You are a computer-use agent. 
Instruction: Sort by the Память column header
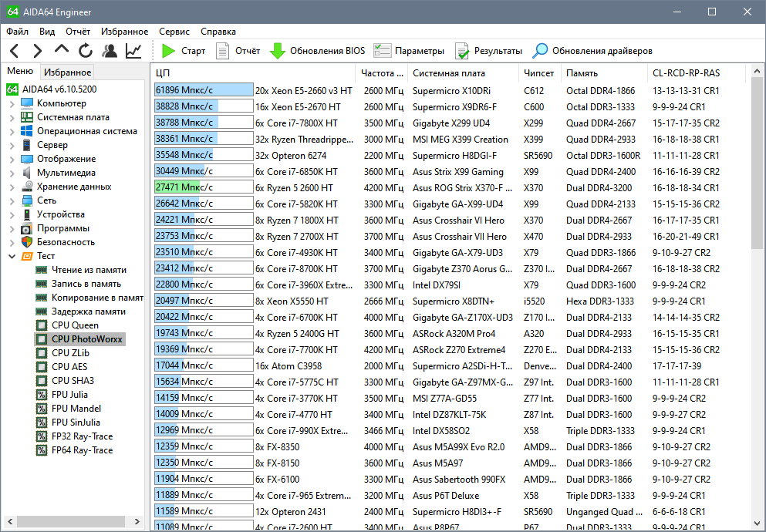click(604, 73)
